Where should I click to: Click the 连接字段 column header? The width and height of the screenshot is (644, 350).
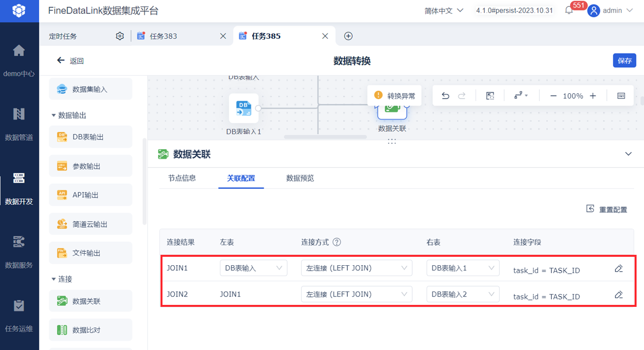[x=527, y=242]
